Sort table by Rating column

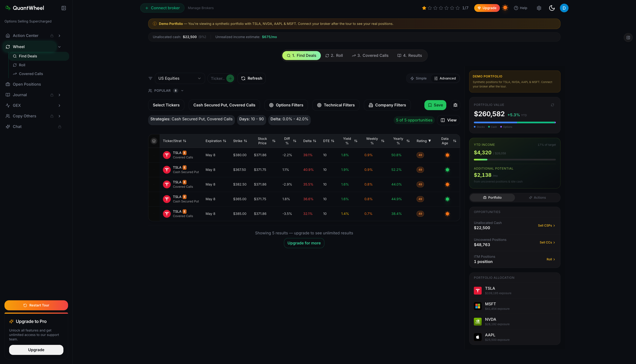[423, 141]
